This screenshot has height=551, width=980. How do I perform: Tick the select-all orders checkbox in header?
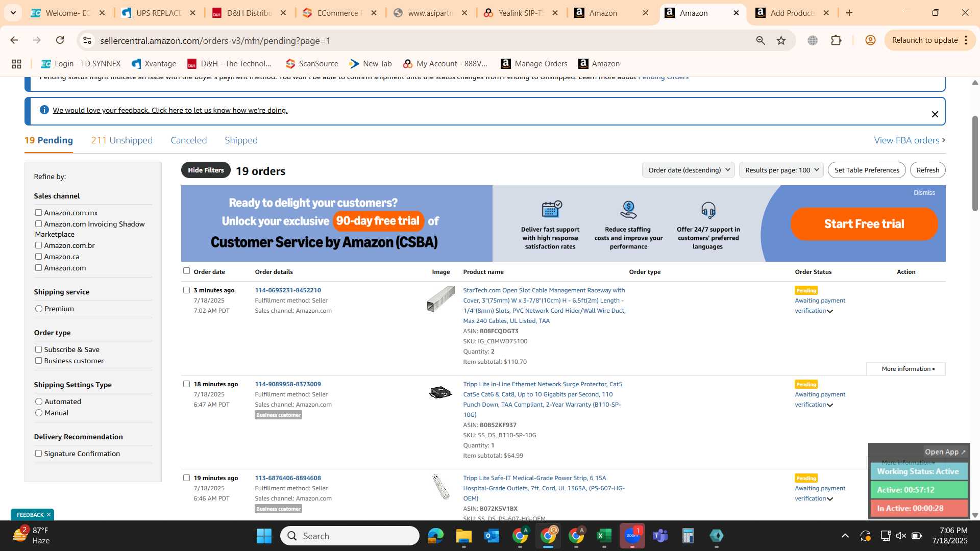(x=186, y=271)
